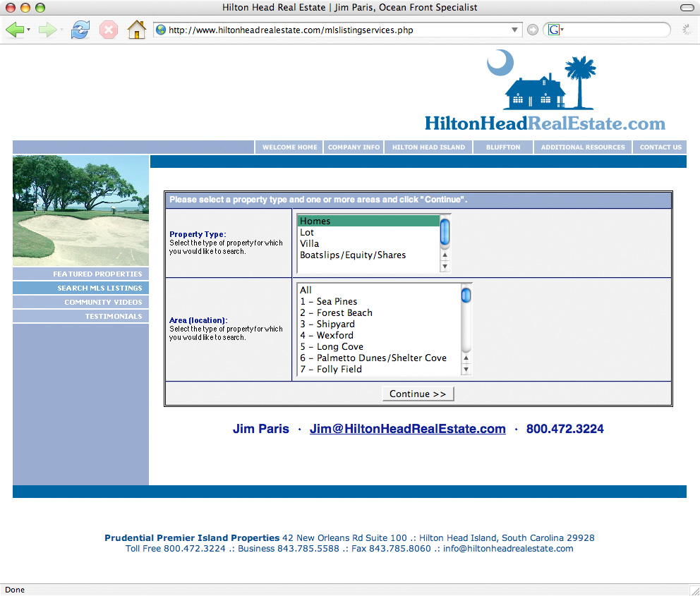Click the Jim@HiltonHeadRealEstate.com email link

tap(408, 429)
